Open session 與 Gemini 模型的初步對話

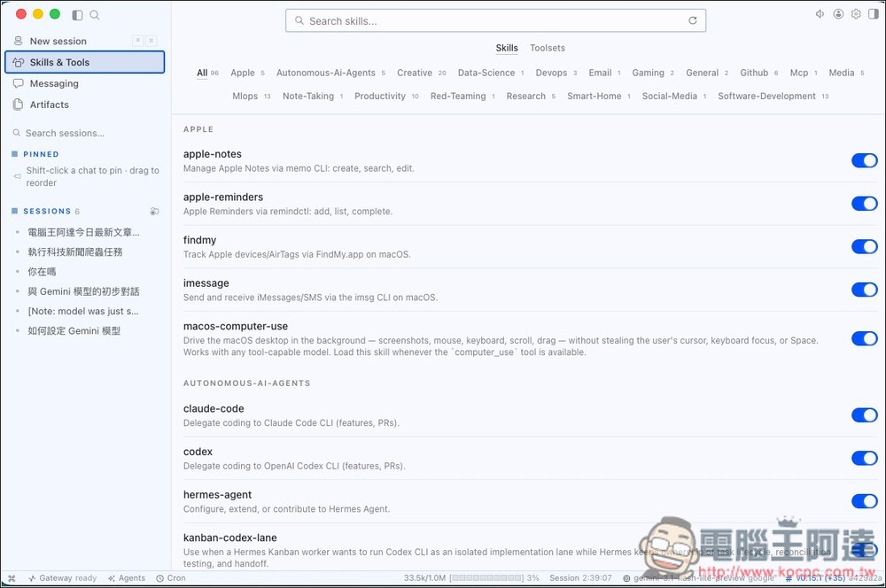pyautogui.click(x=83, y=291)
